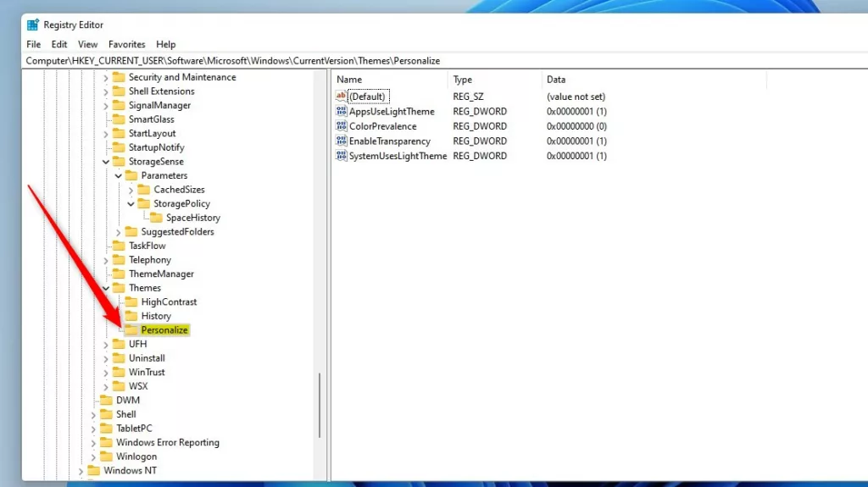
Task: Select the Personalize key in the tree
Action: pyautogui.click(x=164, y=329)
